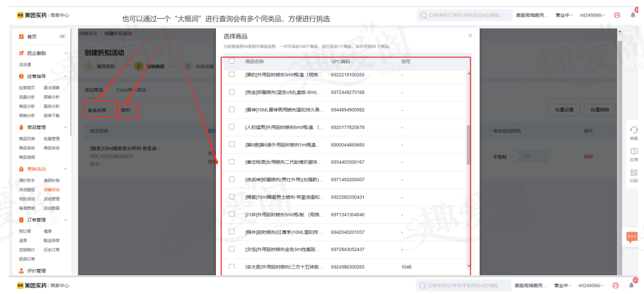Click the printer icon in top header
The image size is (644, 294).
(617, 15)
